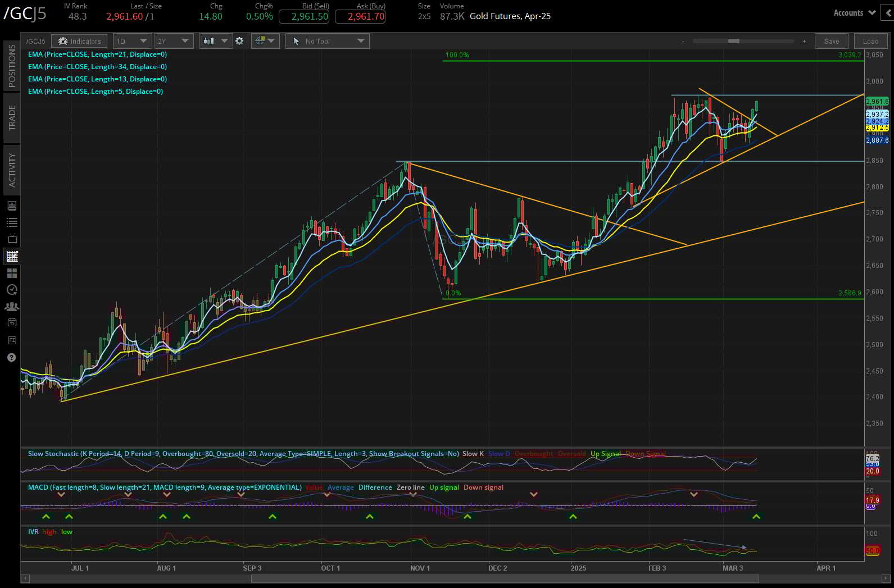Open chart settings gear icon

239,41
